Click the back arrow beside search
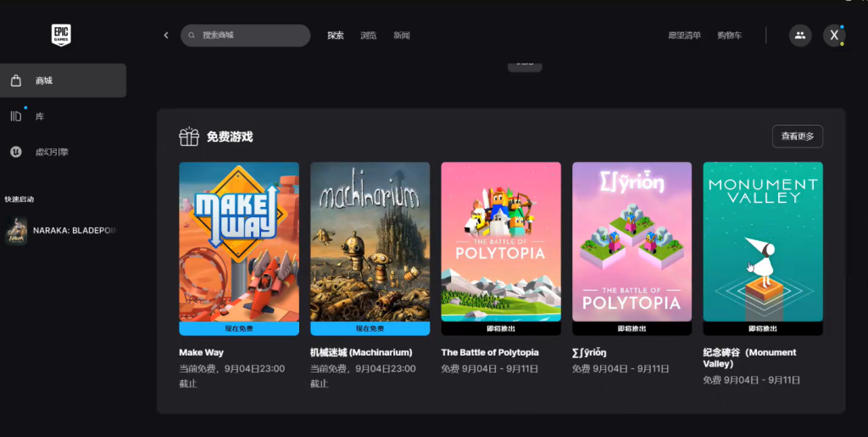The image size is (868, 437). coord(166,36)
